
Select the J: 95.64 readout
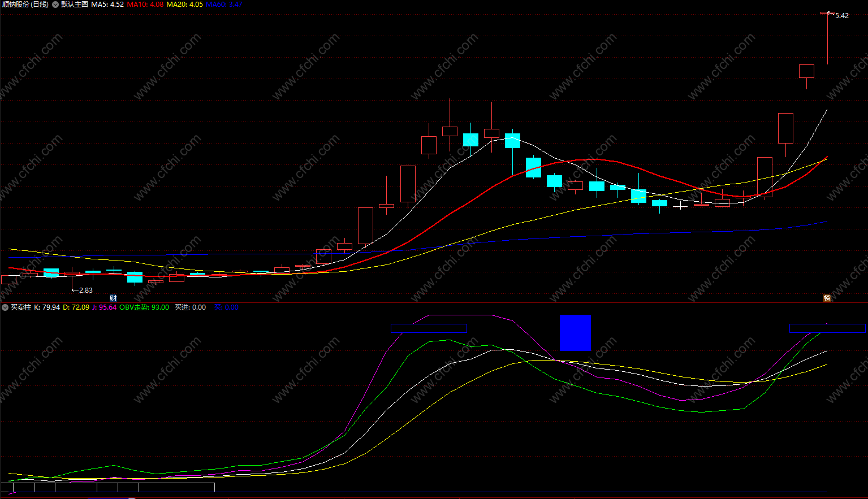[x=104, y=307]
